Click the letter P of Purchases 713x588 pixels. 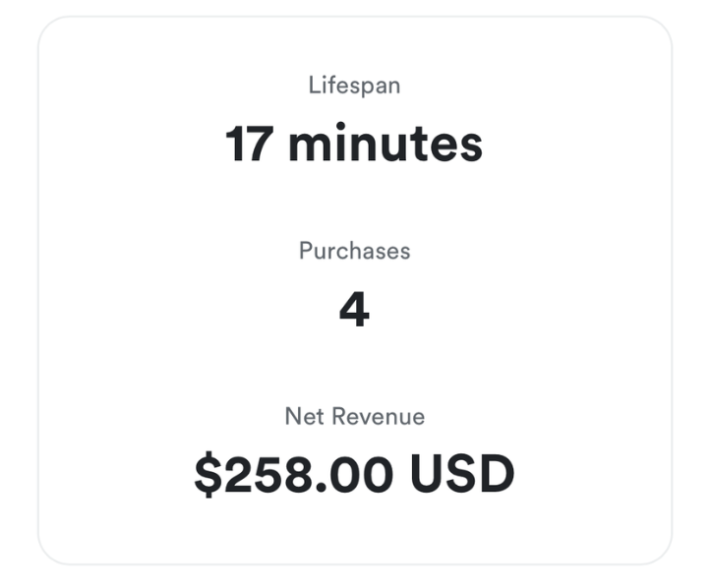point(305,251)
